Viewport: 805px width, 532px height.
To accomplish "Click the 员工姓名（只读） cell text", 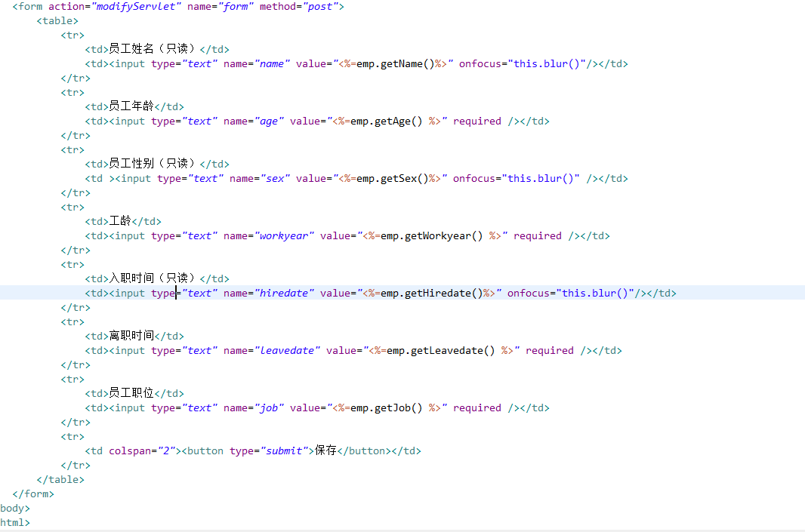I will click(152, 49).
